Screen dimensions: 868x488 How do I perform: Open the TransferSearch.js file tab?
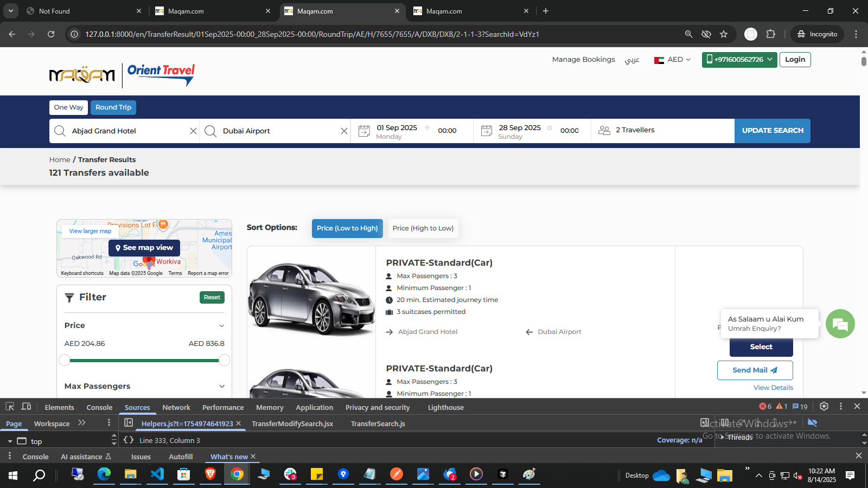[x=378, y=424]
